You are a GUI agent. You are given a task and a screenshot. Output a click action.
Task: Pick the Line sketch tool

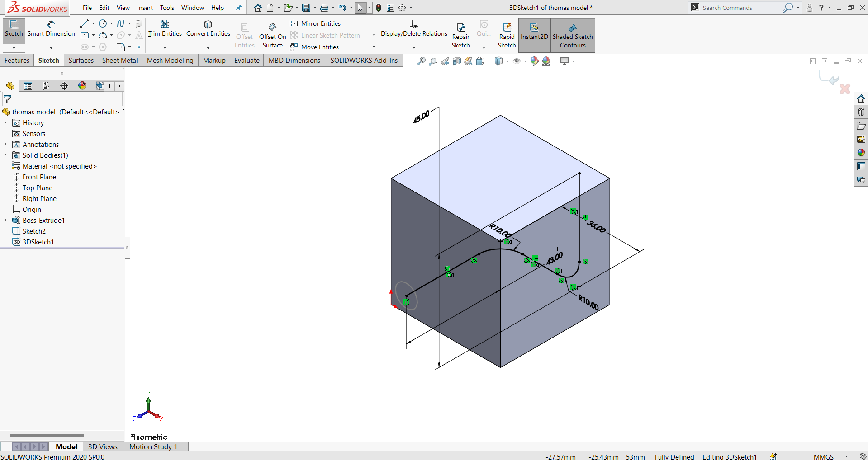coord(85,23)
